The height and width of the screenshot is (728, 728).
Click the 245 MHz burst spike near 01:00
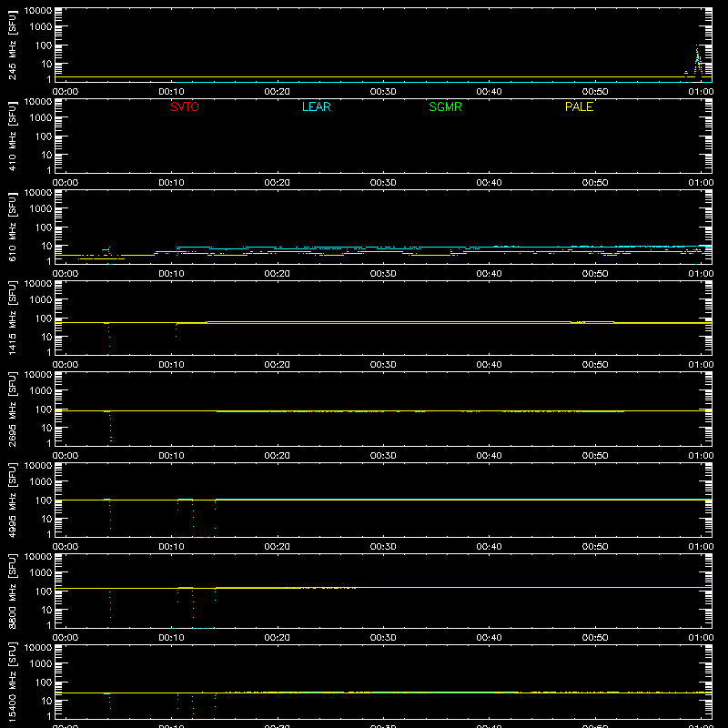(x=698, y=60)
